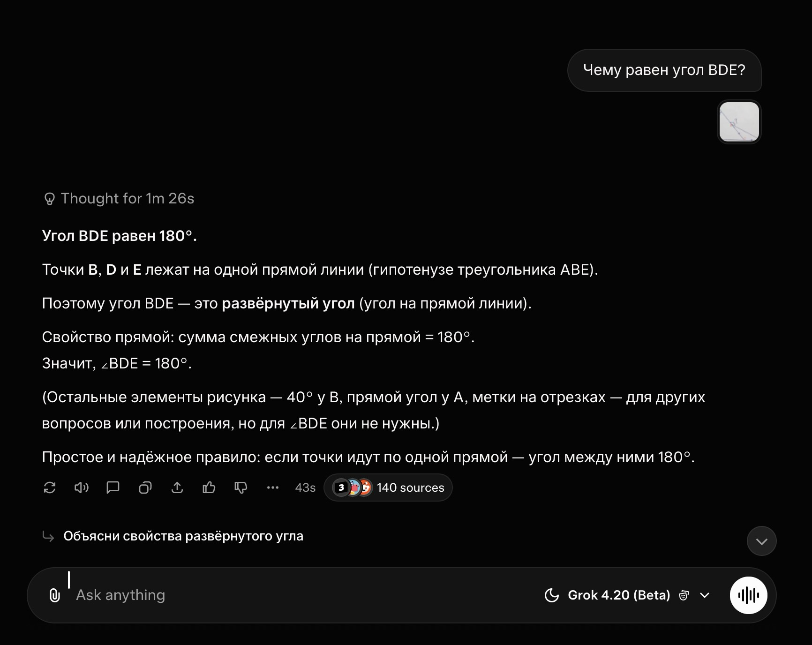Share the response via upload icon
The height and width of the screenshot is (645, 812).
pyautogui.click(x=177, y=488)
